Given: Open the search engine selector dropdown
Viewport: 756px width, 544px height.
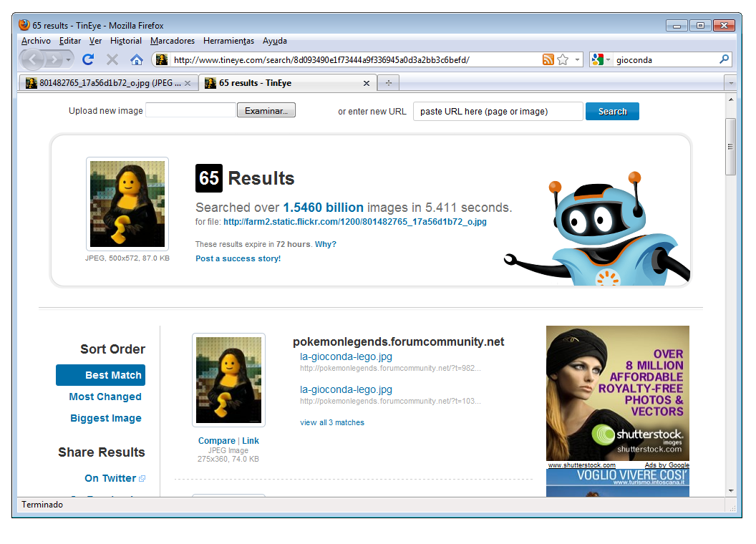Looking at the screenshot, I should point(608,60).
